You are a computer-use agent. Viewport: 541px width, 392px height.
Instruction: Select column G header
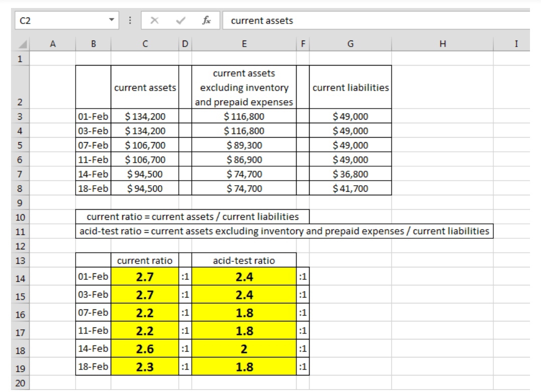point(350,44)
